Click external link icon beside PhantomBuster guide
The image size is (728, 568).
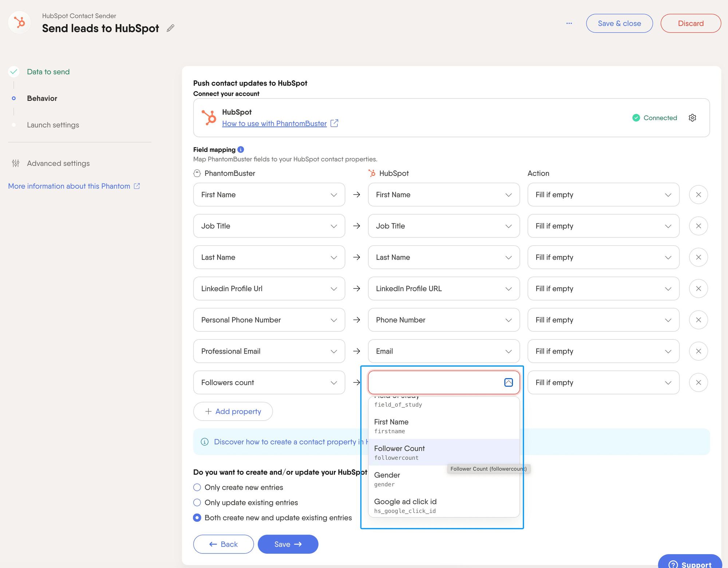334,123
